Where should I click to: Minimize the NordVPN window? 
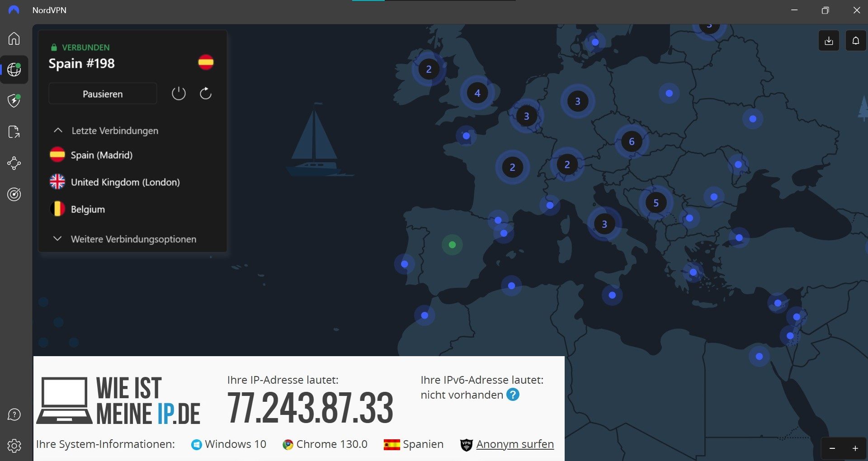pyautogui.click(x=794, y=10)
